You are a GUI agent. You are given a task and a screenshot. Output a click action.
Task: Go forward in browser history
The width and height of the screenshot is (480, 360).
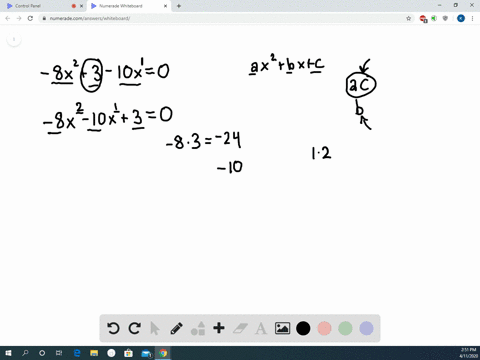coord(19,18)
